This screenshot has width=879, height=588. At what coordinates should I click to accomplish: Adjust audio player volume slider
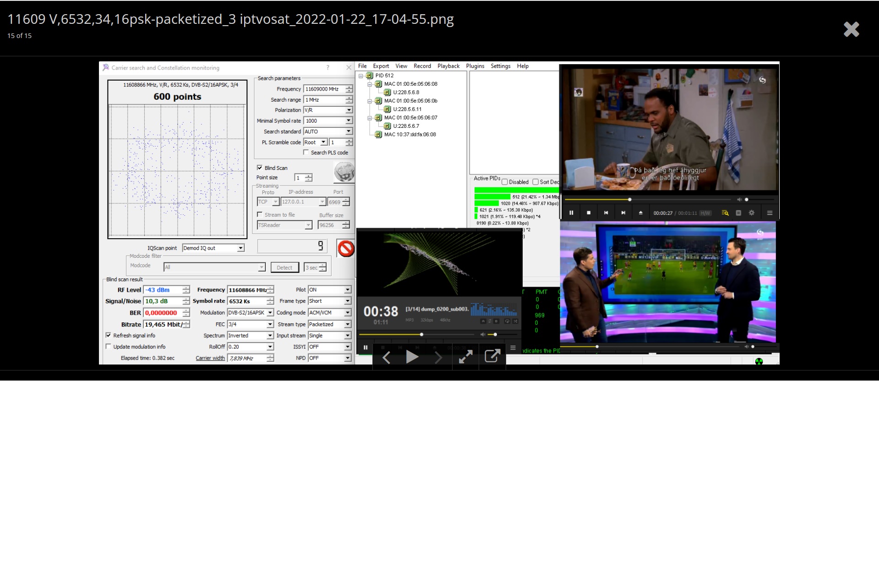point(502,335)
